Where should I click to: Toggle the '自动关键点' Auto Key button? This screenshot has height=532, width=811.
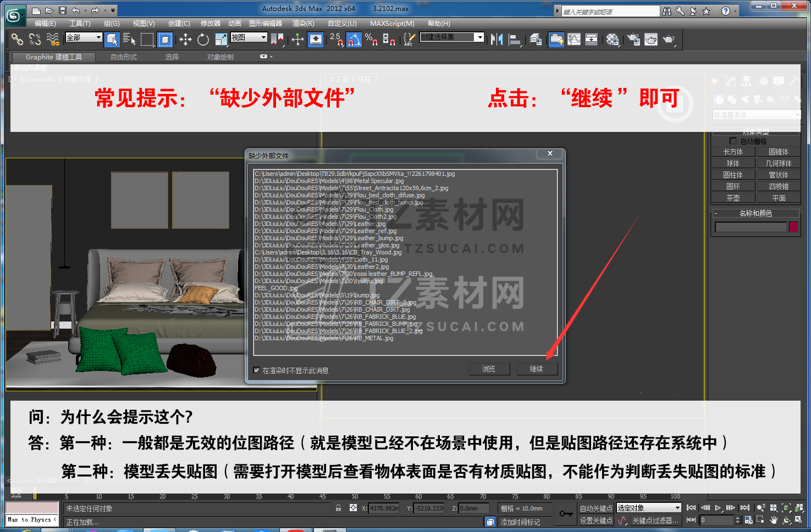coord(596,508)
